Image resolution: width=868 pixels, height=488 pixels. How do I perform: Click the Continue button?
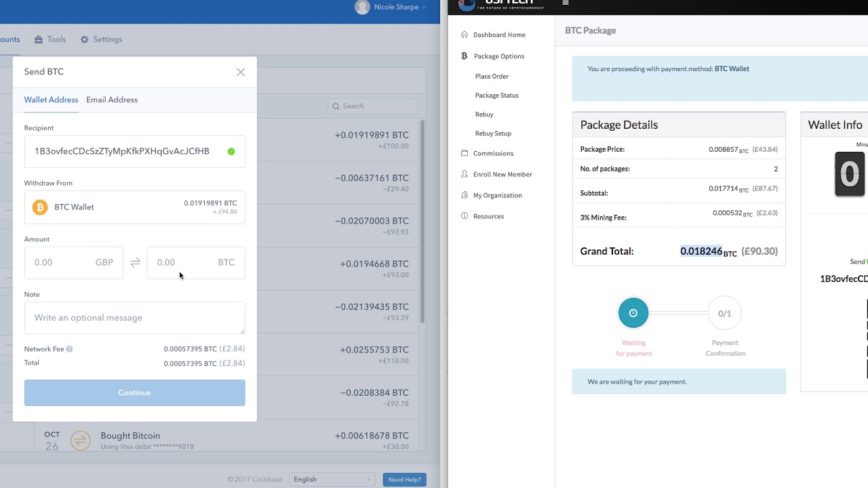pyautogui.click(x=135, y=393)
